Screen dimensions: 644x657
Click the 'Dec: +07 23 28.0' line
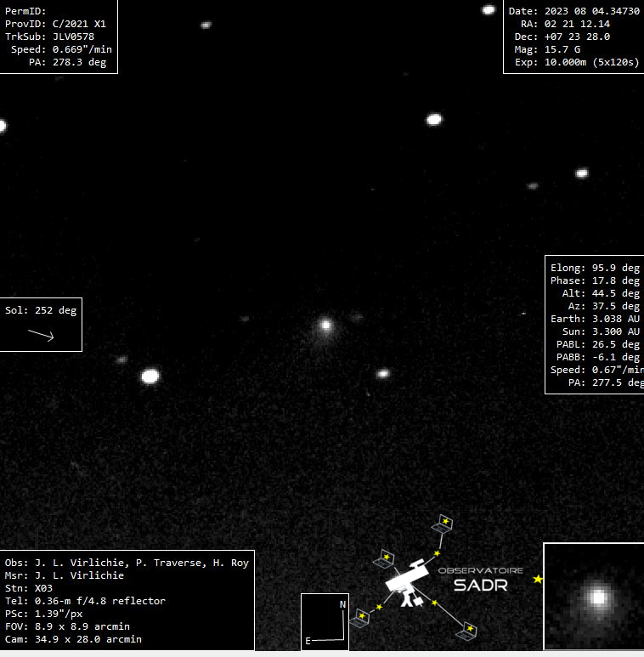(x=562, y=37)
